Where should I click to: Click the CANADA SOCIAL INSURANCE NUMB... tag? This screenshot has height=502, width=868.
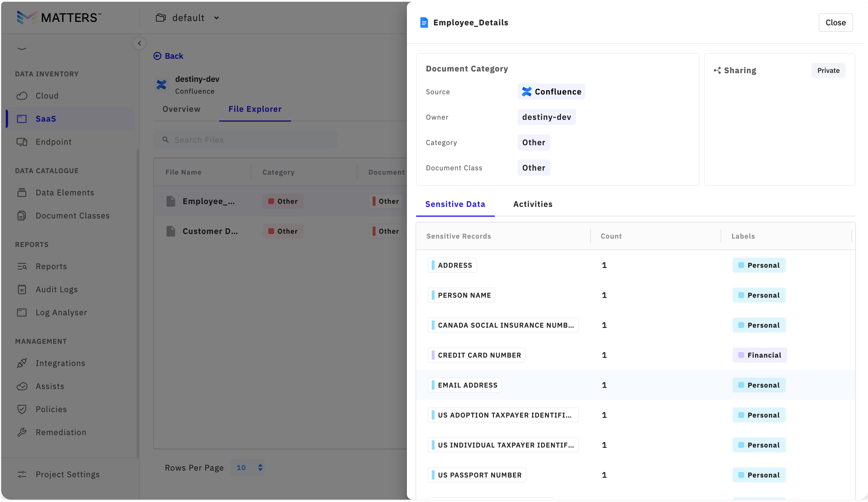[x=503, y=325]
